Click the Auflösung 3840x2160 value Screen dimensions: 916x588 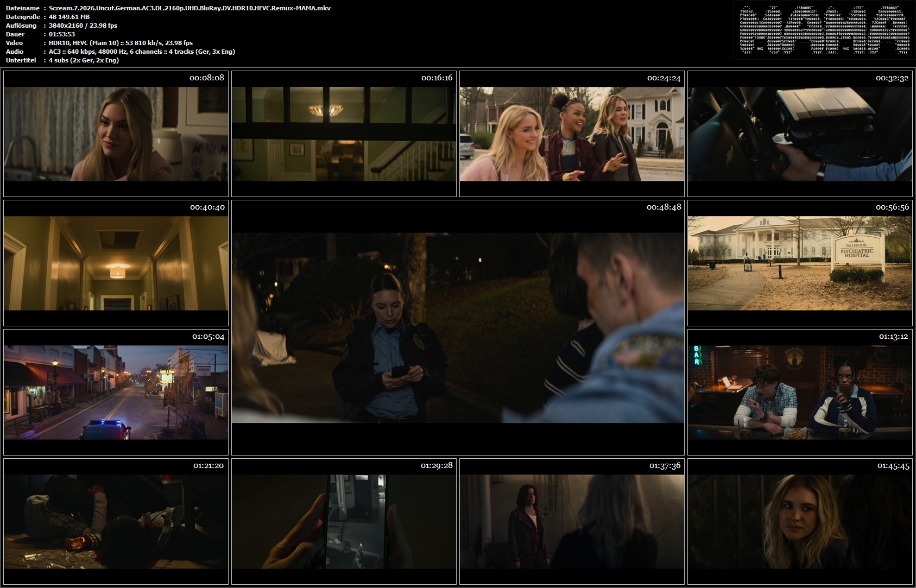pyautogui.click(x=83, y=26)
